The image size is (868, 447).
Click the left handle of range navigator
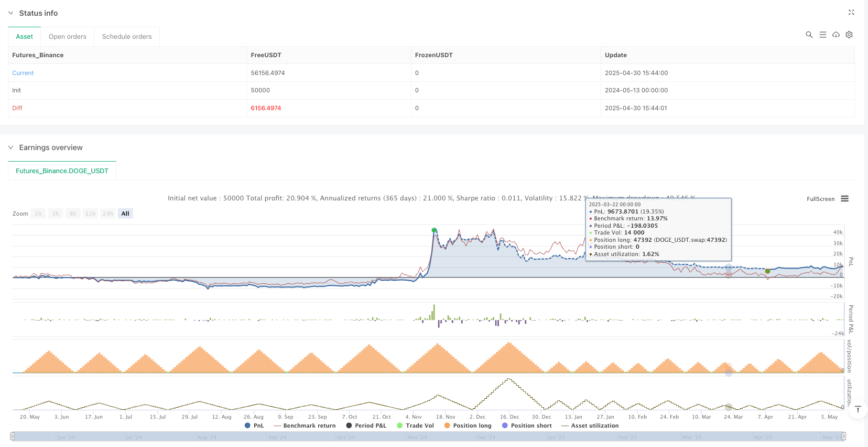[13, 437]
